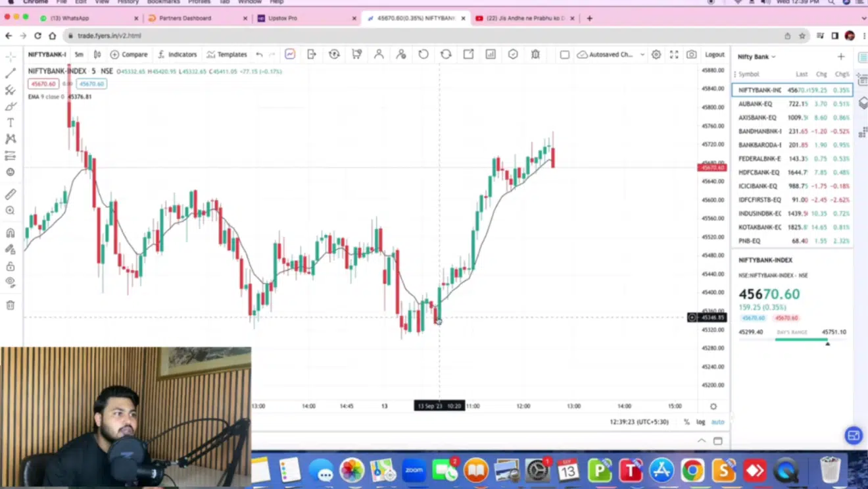Screen dimensions: 868x489
Task: Open the chart patterns tool
Action: point(11,139)
